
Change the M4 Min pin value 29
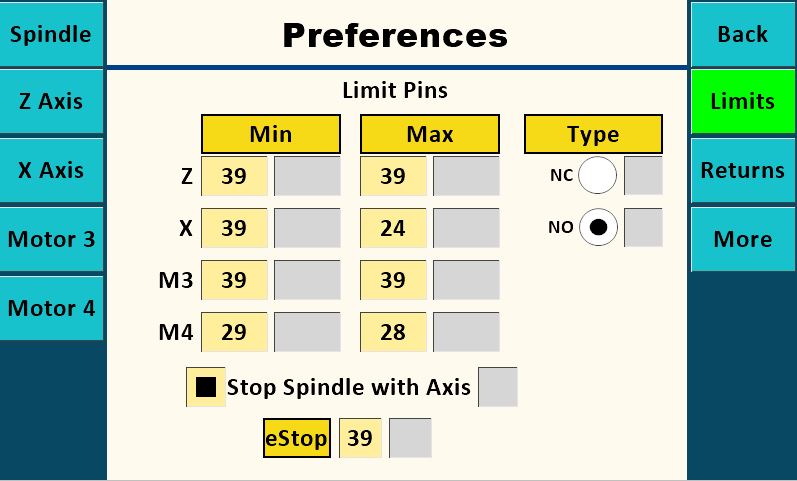coord(234,332)
